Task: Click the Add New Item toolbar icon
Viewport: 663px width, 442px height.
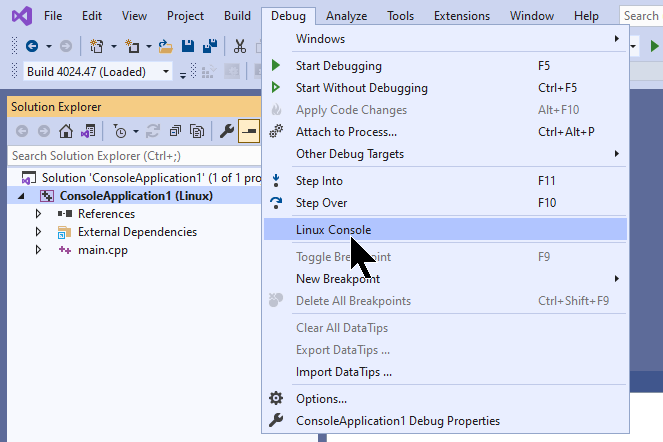Action: (x=132, y=46)
